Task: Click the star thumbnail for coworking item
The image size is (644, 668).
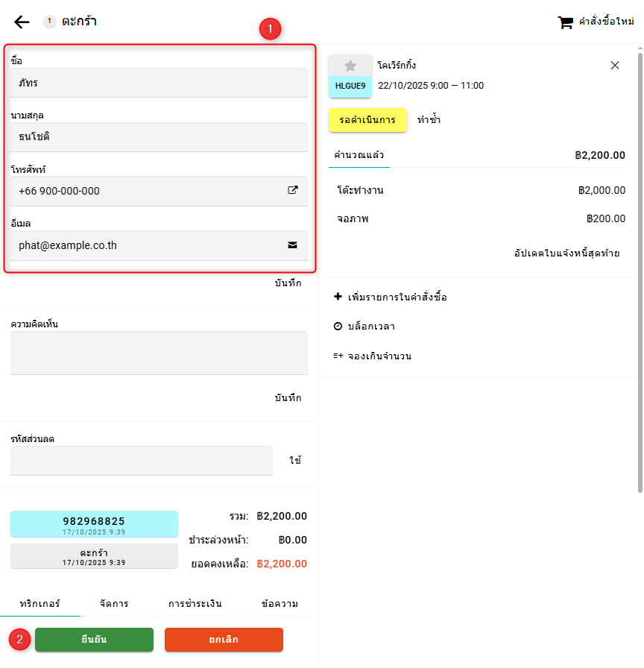Action: pos(350,66)
